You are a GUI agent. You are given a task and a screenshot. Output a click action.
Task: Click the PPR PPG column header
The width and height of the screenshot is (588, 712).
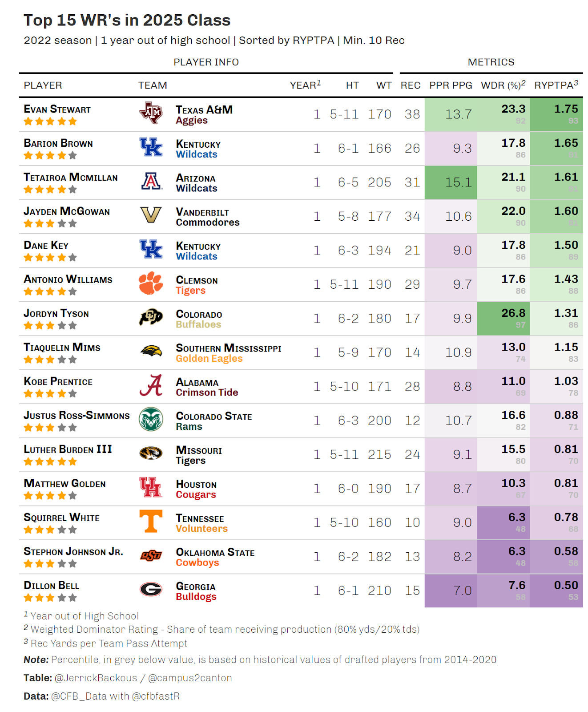point(451,85)
